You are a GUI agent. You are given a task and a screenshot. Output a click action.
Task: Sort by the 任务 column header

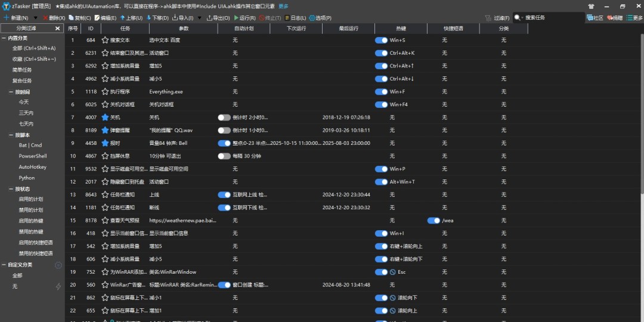point(125,29)
